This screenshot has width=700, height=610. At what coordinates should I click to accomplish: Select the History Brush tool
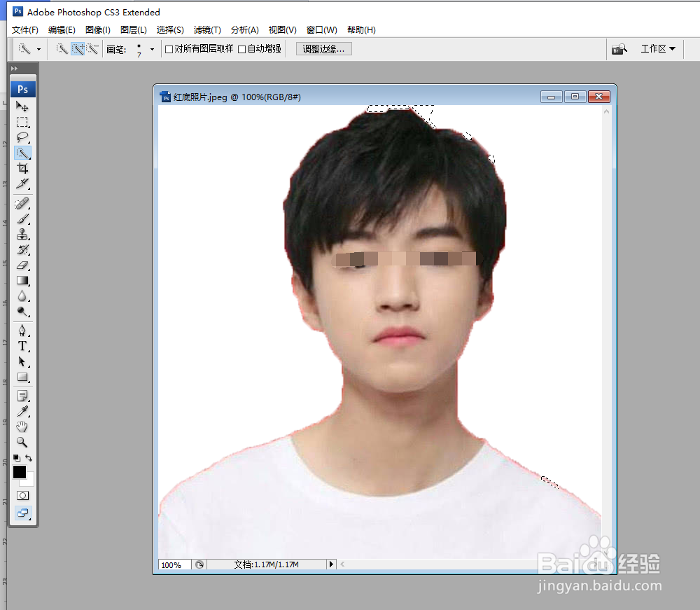pyautogui.click(x=22, y=249)
